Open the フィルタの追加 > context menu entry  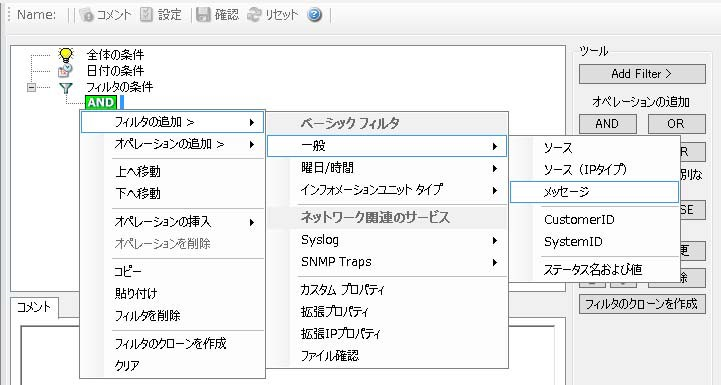click(172, 122)
